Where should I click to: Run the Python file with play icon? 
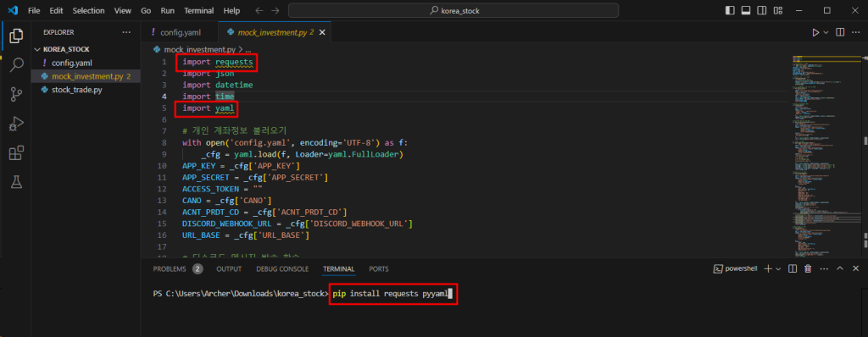coord(815,33)
